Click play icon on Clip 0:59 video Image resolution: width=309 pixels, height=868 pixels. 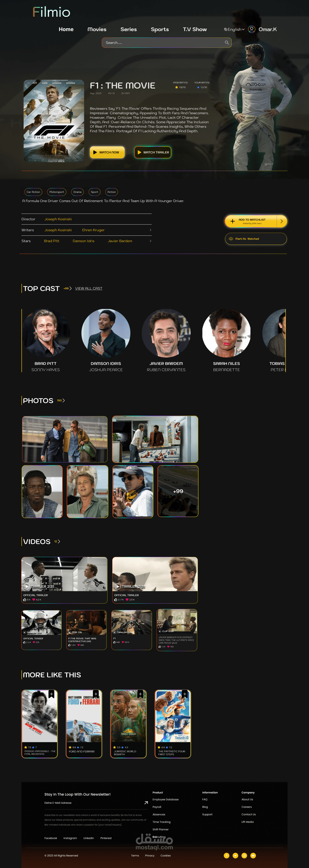point(160,631)
